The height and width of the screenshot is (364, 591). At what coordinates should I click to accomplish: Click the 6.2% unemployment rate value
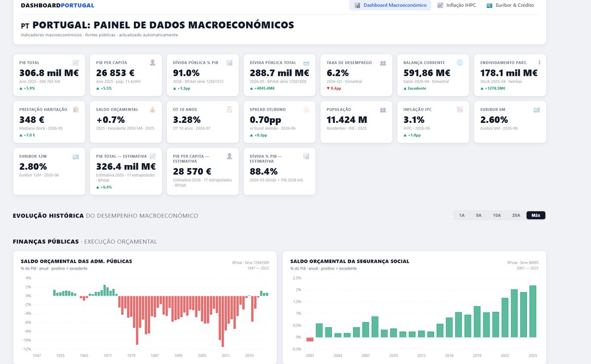click(x=337, y=73)
